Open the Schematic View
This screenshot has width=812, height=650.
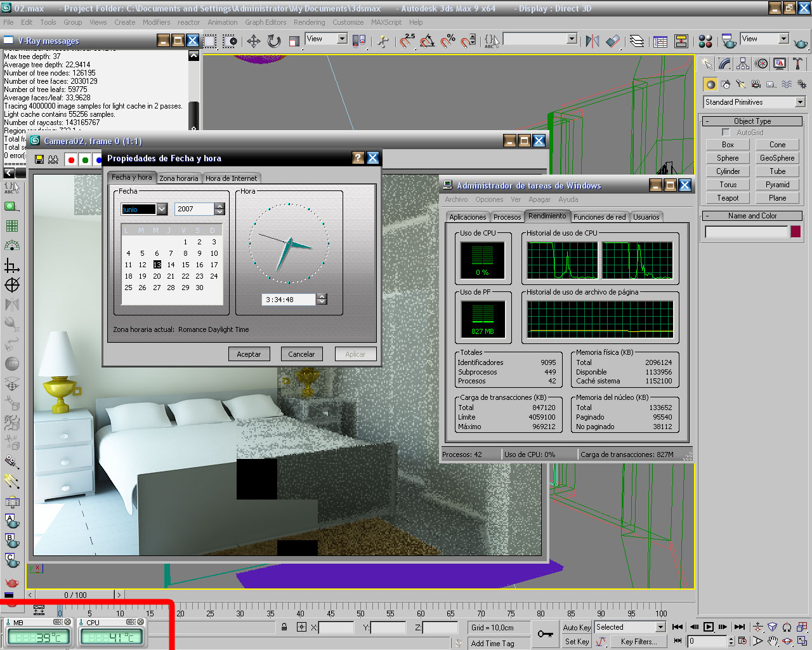[x=681, y=41]
